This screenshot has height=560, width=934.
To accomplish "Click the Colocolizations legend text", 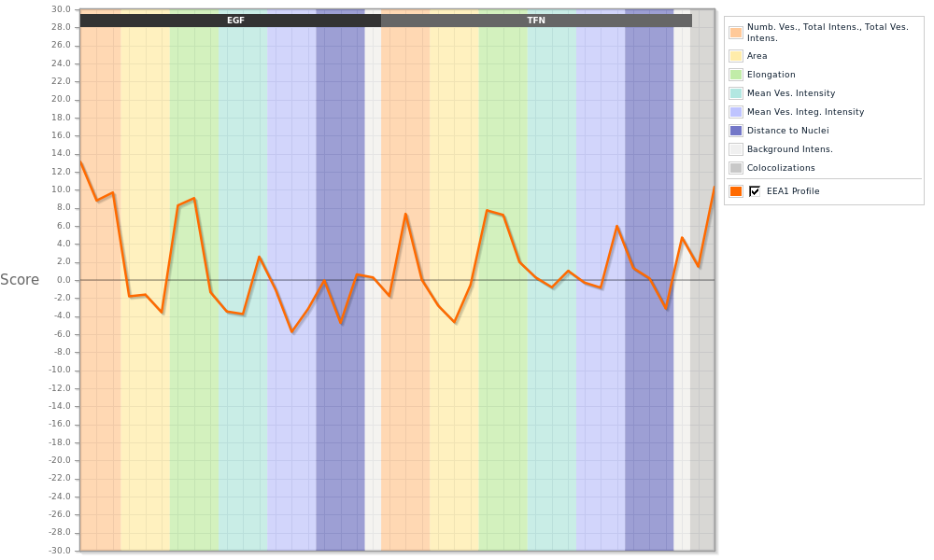I will pos(781,168).
